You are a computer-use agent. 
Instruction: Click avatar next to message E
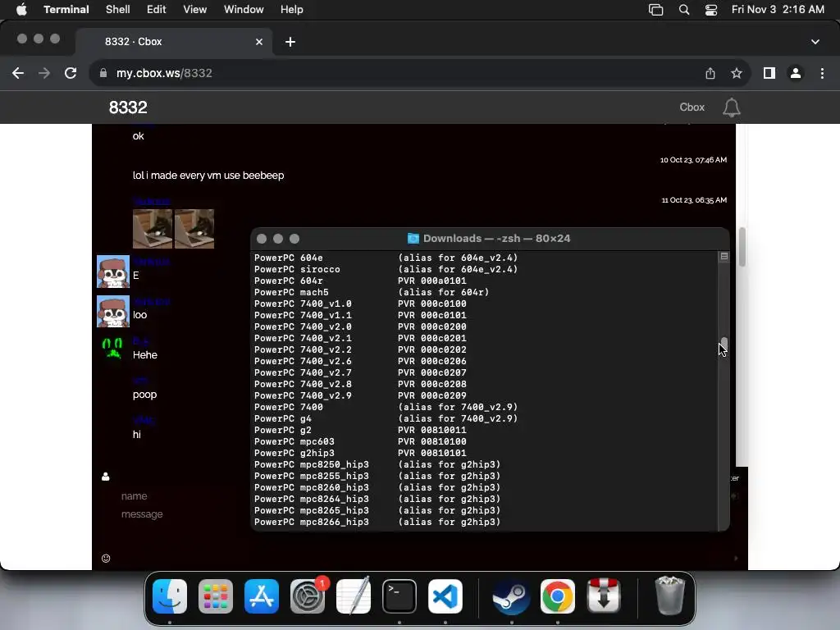[x=113, y=272]
